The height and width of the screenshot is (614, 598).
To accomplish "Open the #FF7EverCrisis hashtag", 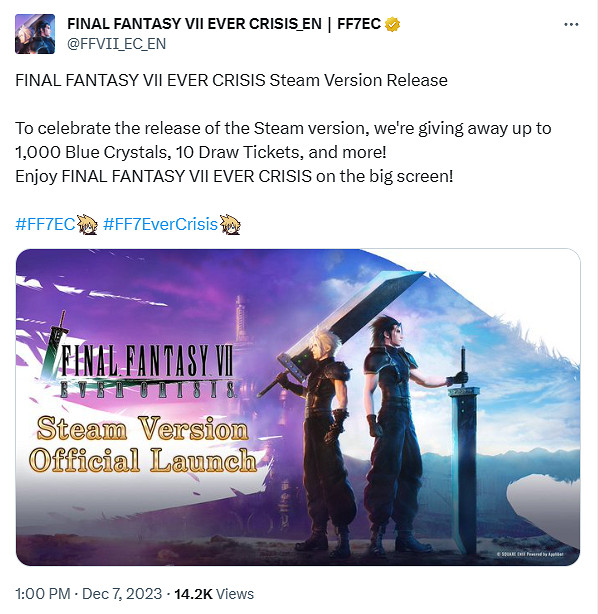I will (x=160, y=224).
